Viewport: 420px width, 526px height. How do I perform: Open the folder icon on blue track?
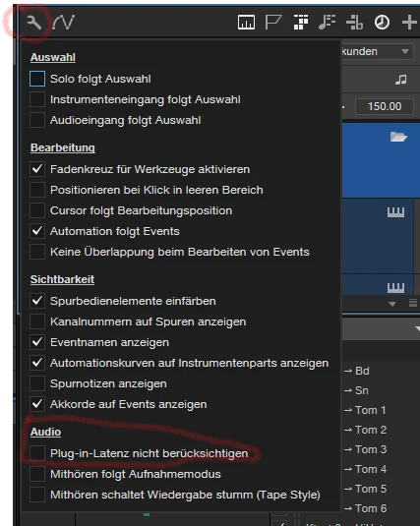pos(398,137)
